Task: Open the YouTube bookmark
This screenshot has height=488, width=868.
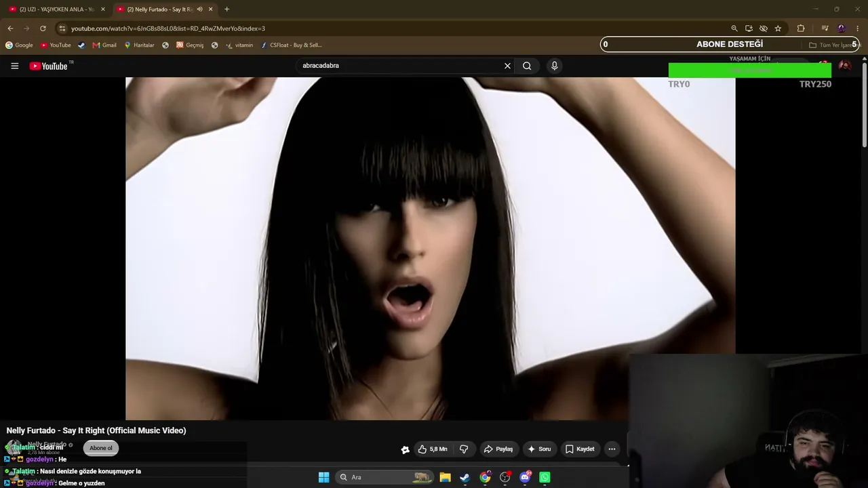Action: 56,45
